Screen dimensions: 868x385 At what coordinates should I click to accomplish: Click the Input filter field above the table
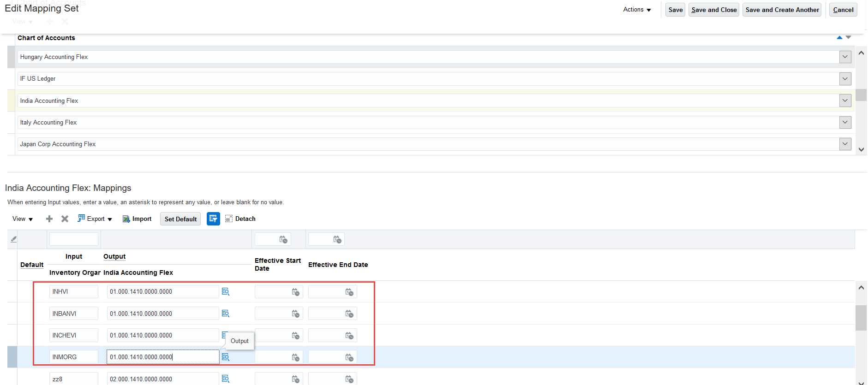coord(74,239)
